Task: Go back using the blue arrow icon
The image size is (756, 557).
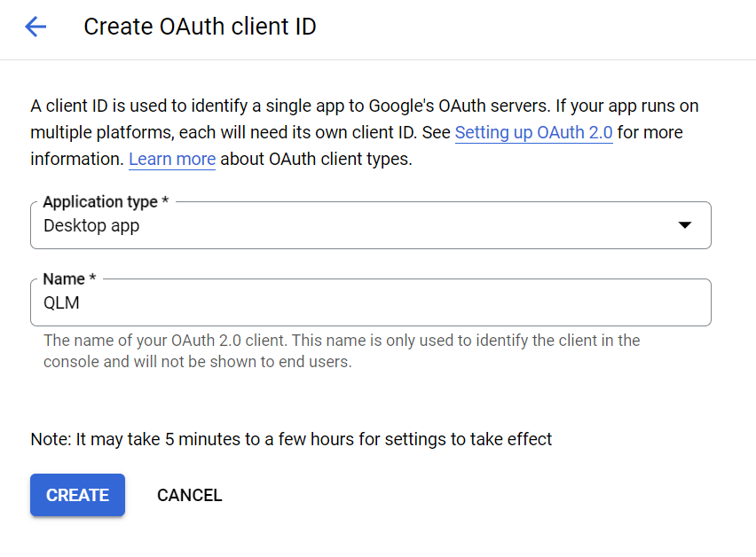Action: pyautogui.click(x=35, y=27)
